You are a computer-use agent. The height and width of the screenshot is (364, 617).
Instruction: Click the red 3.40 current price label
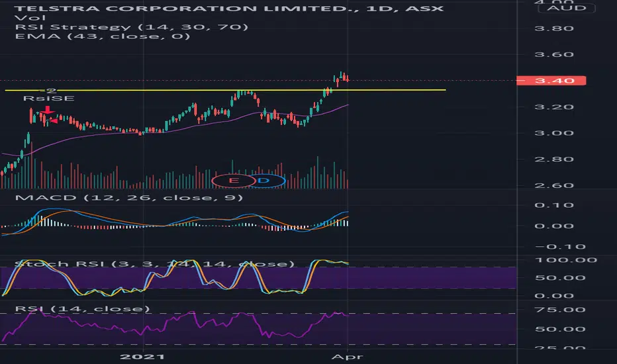point(551,81)
